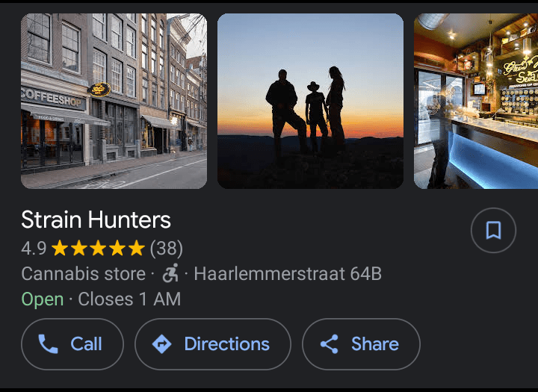Open the bar interior photo
The image size is (538, 392).
[476, 101]
